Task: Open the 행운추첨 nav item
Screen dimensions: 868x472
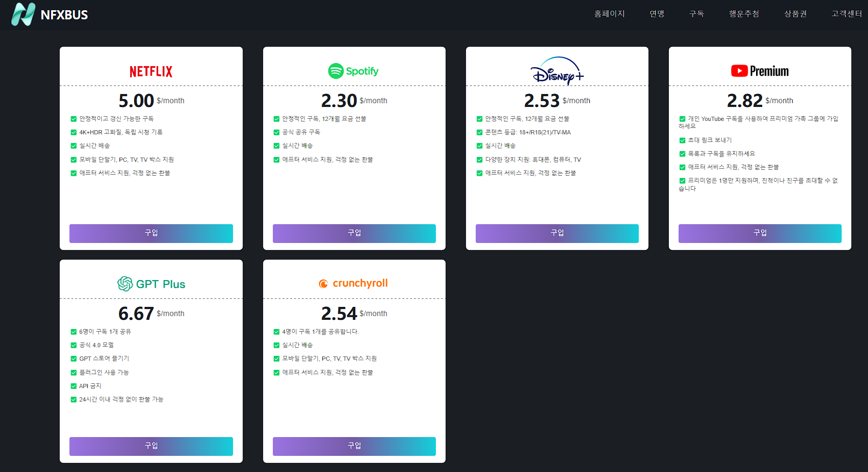Action: [744, 13]
